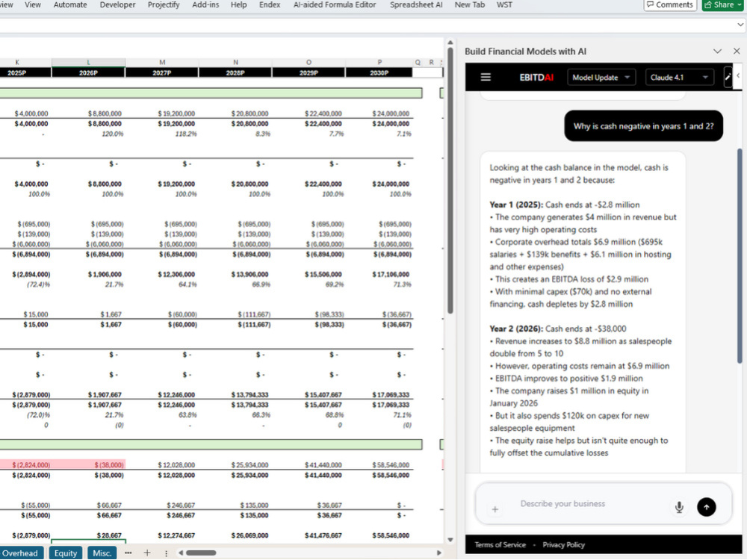
Task: Open the New Tab ribbon tab
Action: (469, 4)
